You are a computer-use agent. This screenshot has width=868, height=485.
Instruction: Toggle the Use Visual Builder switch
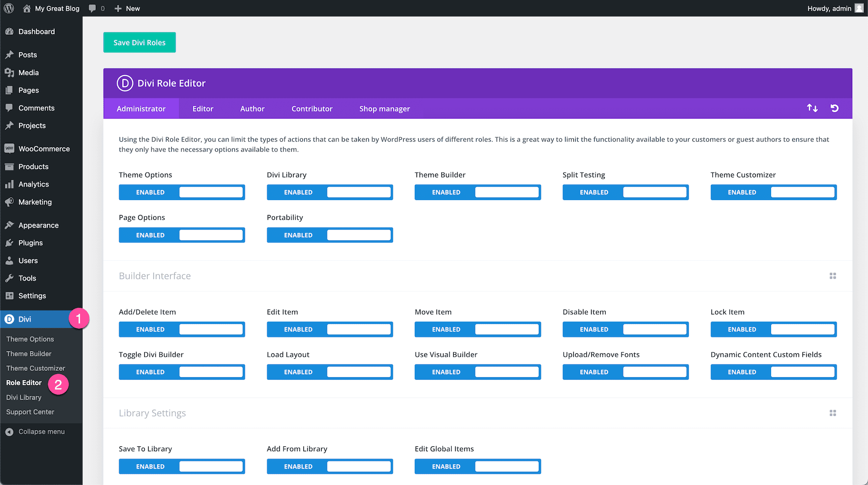tap(477, 372)
